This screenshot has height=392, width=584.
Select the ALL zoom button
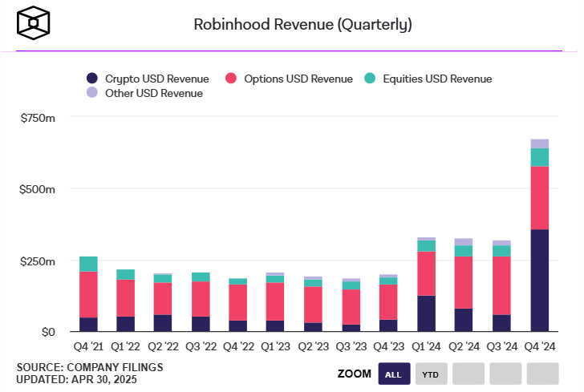click(394, 374)
